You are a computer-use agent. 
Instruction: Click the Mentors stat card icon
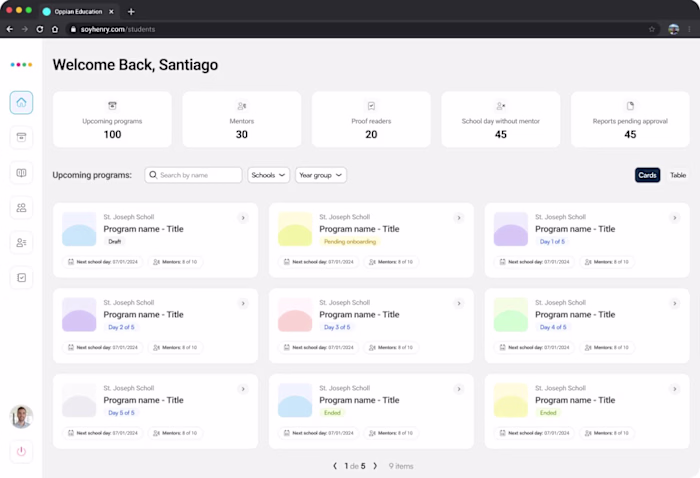click(x=242, y=106)
